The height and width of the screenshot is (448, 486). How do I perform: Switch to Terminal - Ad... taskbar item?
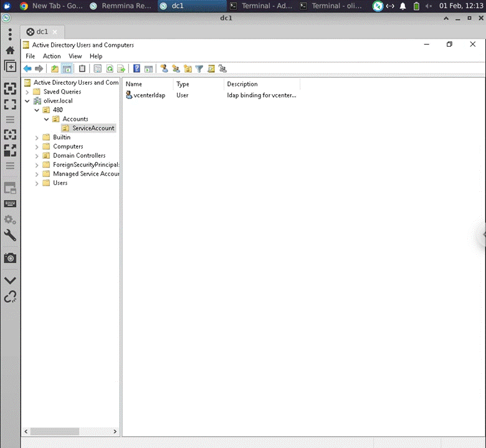coord(262,6)
